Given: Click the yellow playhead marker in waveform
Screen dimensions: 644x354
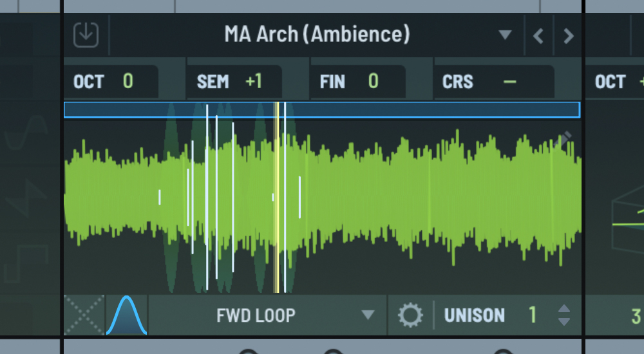Looking at the screenshot, I should tap(277, 197).
